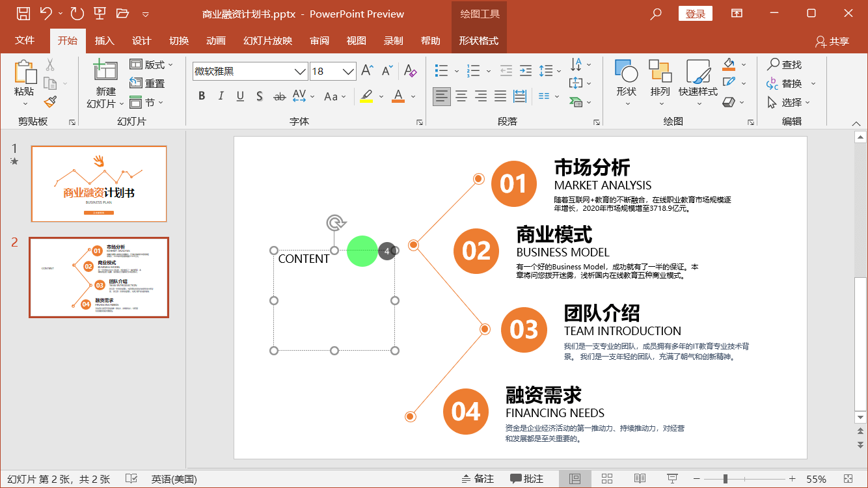Start the slideshow from the quick access toolbar

point(100,13)
